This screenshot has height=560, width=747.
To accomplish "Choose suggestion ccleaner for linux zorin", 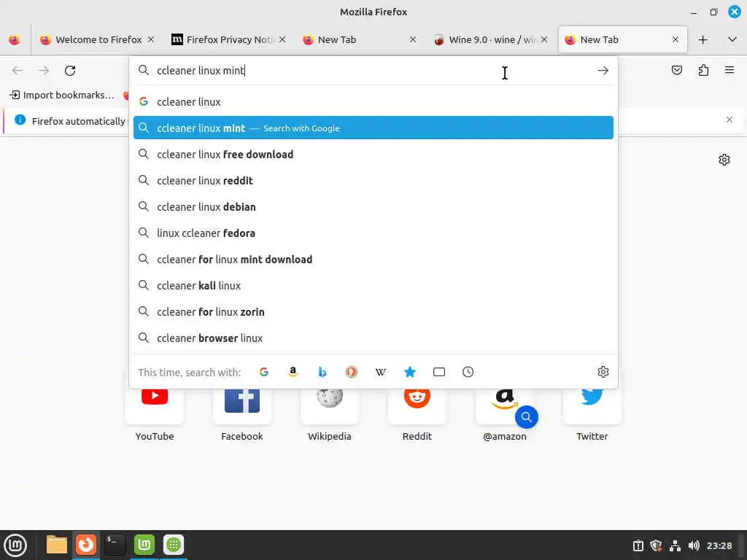I will tap(373, 311).
